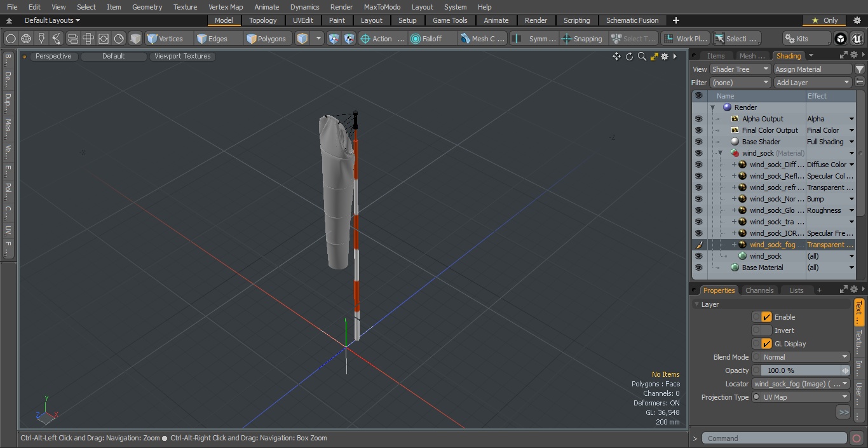Click the orange cube items-mode icon
Screen dimensions: 868x448
(302, 39)
